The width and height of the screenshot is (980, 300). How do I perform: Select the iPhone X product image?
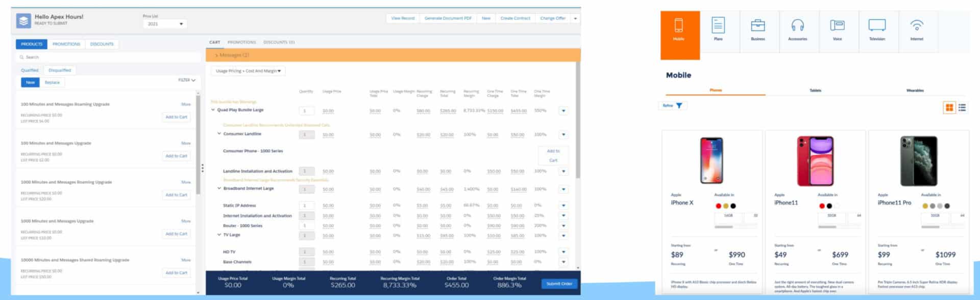[712, 160]
